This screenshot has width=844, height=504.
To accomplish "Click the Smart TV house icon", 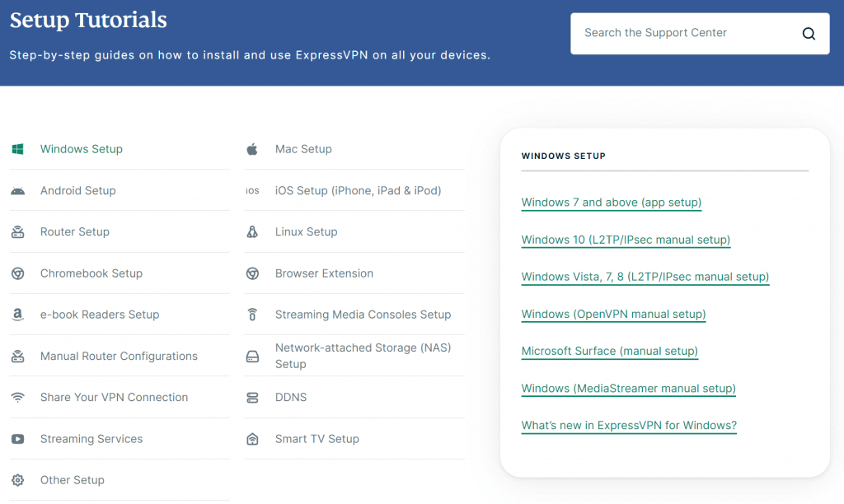I will (252, 439).
